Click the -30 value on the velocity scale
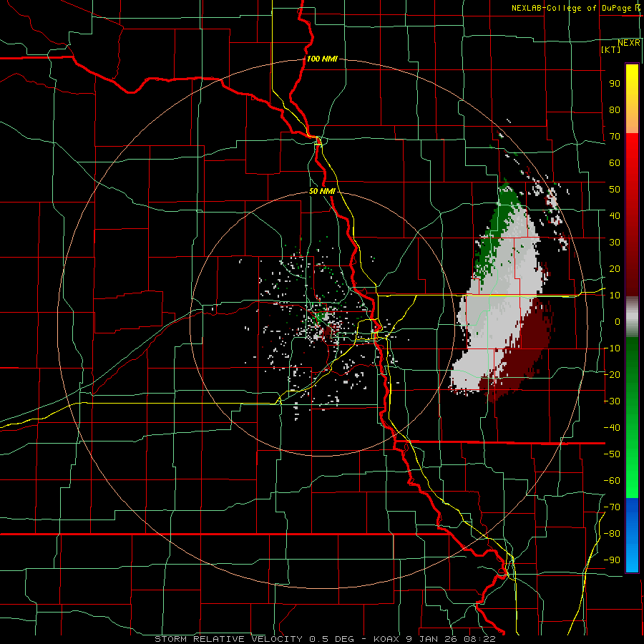Viewport: 644px width, 644px height. (612, 401)
